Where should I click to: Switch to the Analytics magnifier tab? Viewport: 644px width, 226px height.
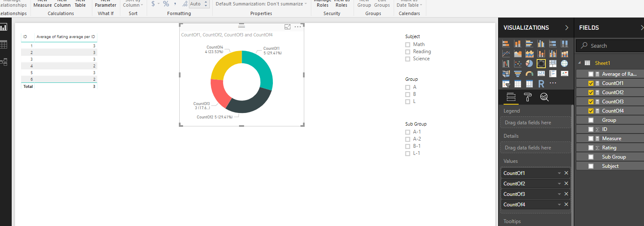544,97
